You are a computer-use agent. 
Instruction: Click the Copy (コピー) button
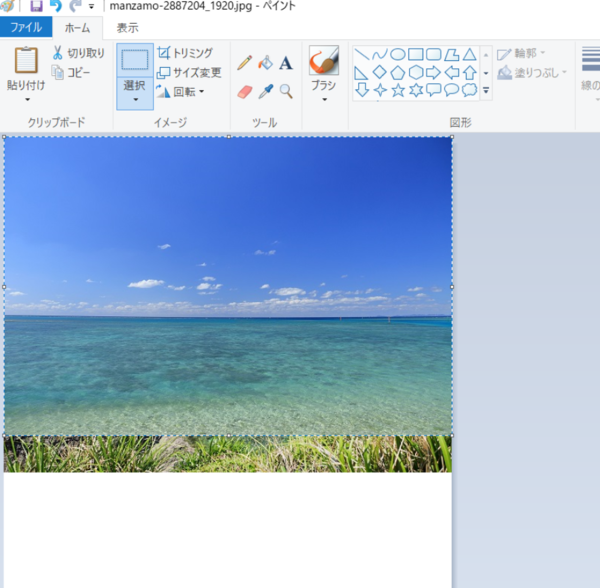[x=71, y=72]
